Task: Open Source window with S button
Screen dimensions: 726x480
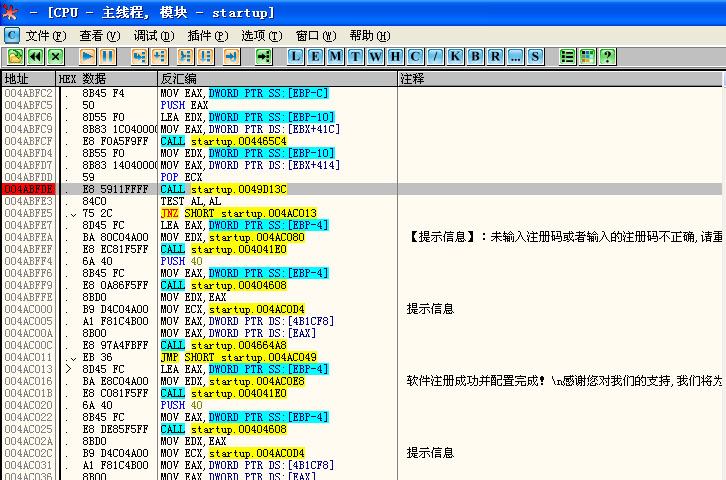Action: coord(535,56)
